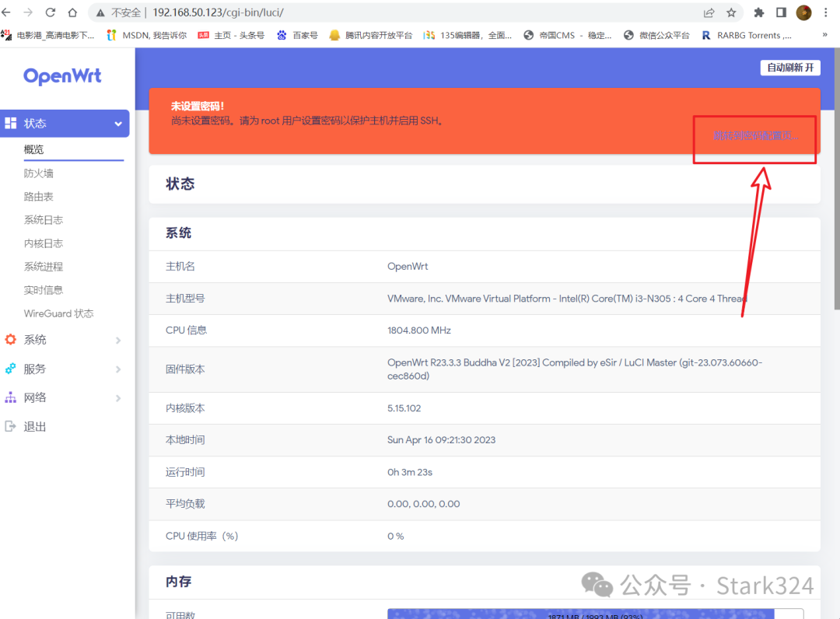Expand the 系统 menu arrow
Image resolution: width=840 pixels, height=619 pixels.
coord(118,340)
